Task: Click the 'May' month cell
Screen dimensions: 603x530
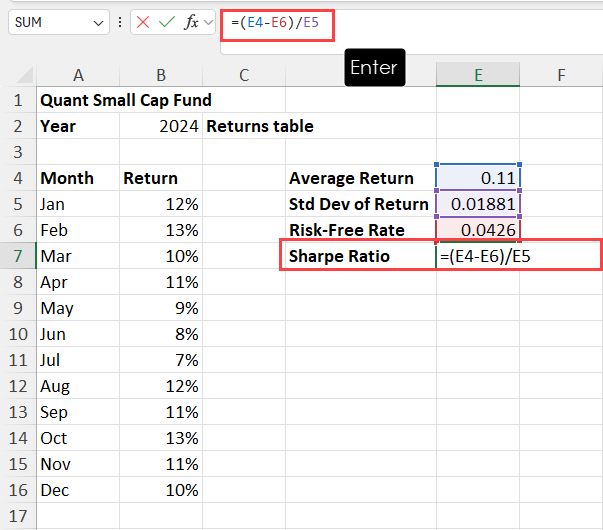Action: pyautogui.click(x=78, y=308)
